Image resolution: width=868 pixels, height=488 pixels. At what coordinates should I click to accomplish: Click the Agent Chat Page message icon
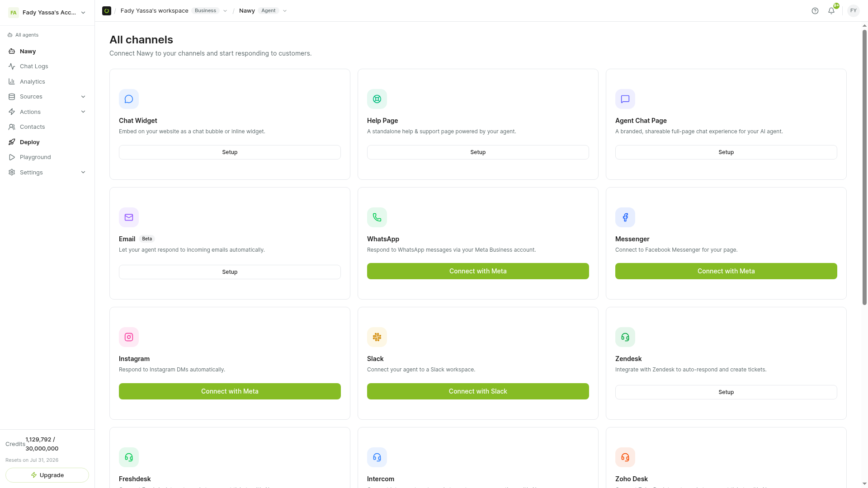[x=625, y=99]
